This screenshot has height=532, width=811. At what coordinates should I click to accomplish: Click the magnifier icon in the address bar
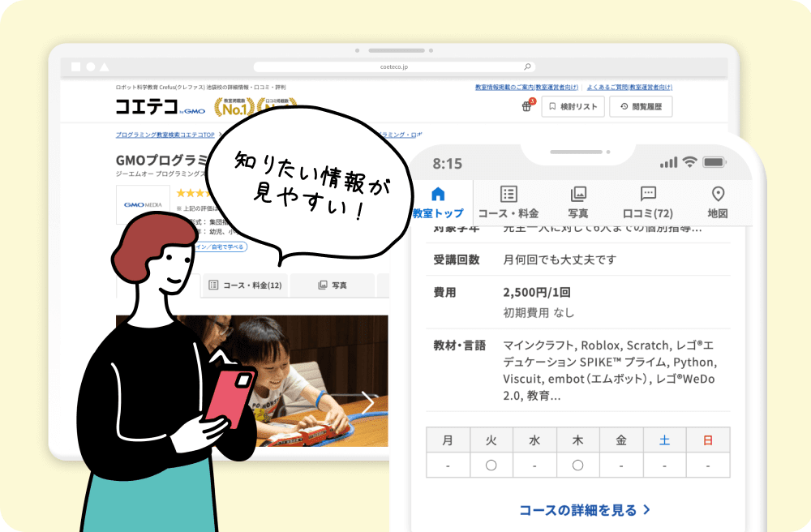(528, 66)
